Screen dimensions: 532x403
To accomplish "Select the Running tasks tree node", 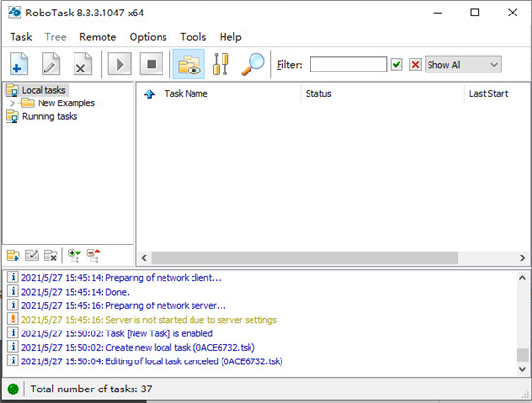I will (x=49, y=116).
